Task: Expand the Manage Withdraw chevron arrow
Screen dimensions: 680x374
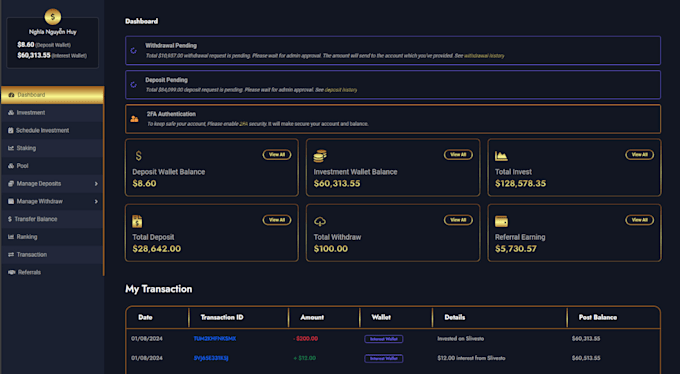Action: [96, 202]
